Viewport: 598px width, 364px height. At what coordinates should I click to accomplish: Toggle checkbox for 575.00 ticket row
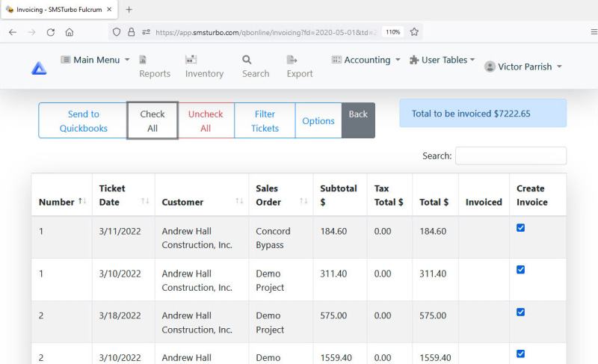[520, 312]
